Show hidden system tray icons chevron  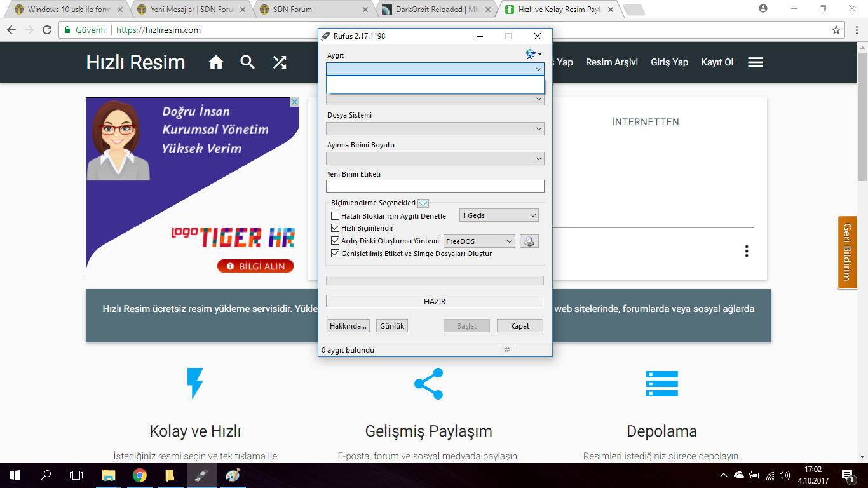(724, 475)
